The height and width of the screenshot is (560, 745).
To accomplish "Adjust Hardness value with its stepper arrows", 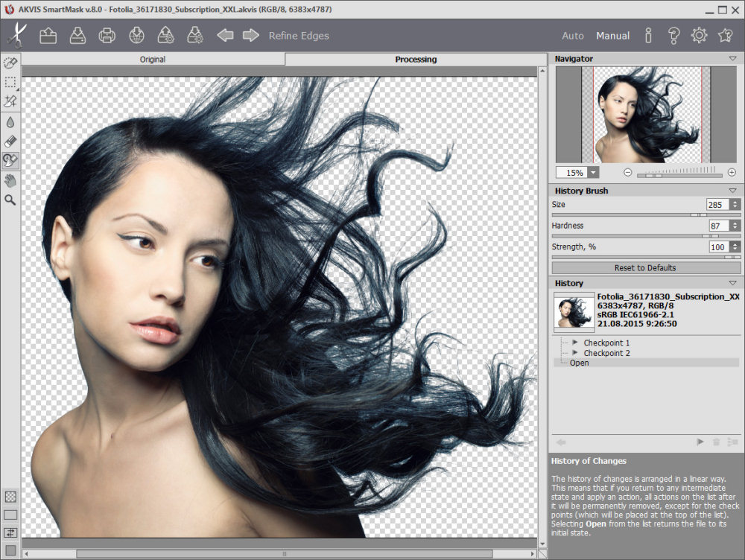I will pos(735,226).
